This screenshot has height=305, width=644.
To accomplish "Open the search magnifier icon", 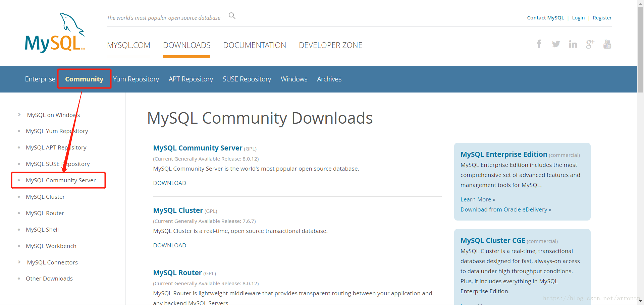I will 232,16.
